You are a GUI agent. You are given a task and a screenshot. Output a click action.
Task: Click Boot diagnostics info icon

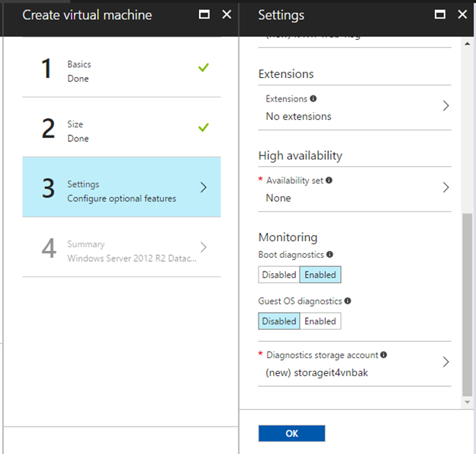(x=330, y=255)
